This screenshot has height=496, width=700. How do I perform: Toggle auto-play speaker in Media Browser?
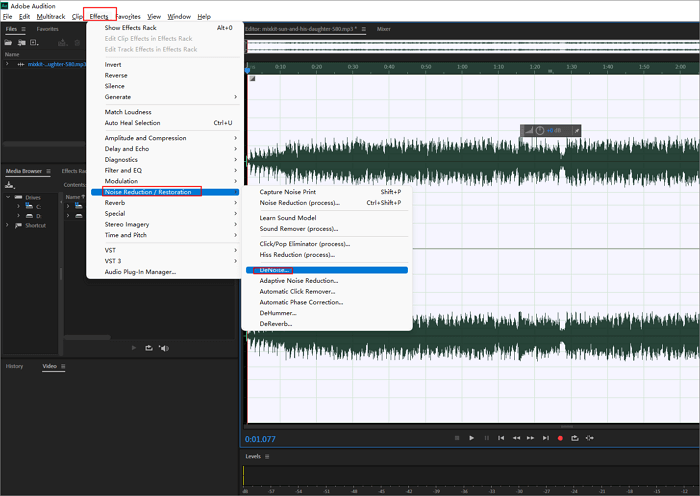[164, 348]
